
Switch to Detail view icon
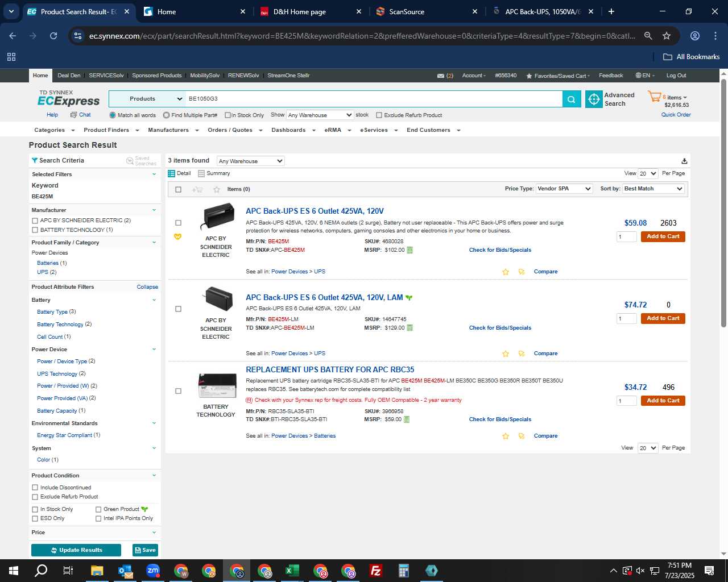tap(171, 173)
